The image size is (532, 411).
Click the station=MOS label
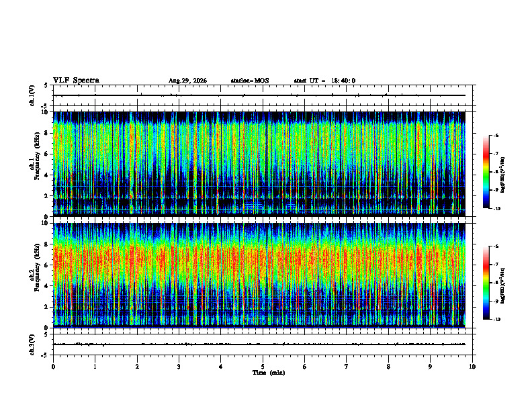coord(250,81)
